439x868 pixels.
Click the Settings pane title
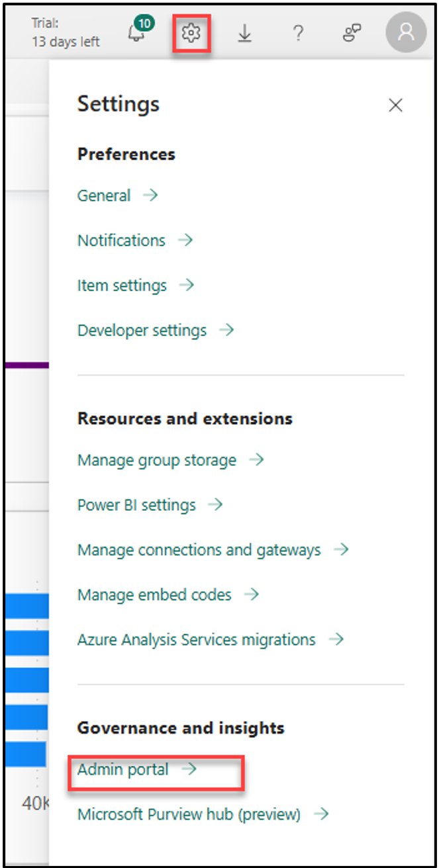[x=119, y=104]
